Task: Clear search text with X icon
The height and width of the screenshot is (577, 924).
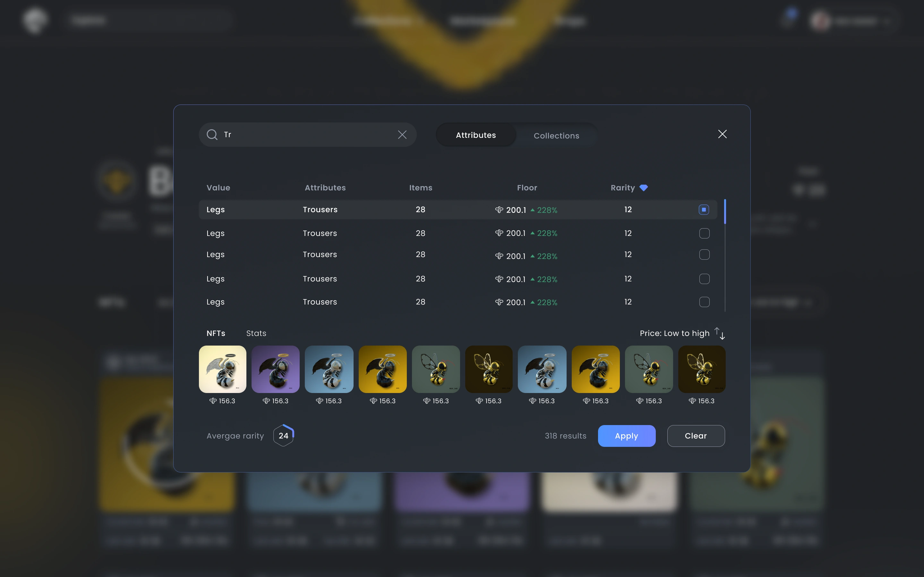Action: 402,135
